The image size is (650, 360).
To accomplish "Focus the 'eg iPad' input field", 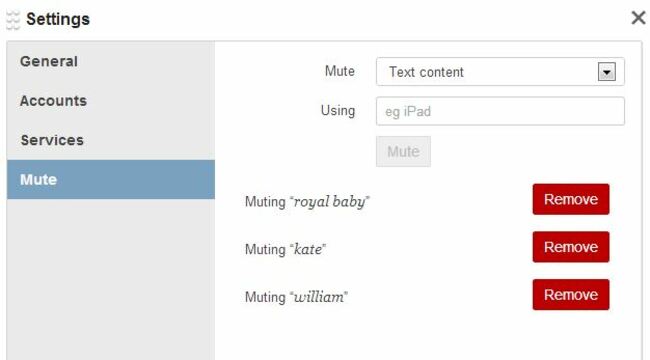I will coord(500,111).
